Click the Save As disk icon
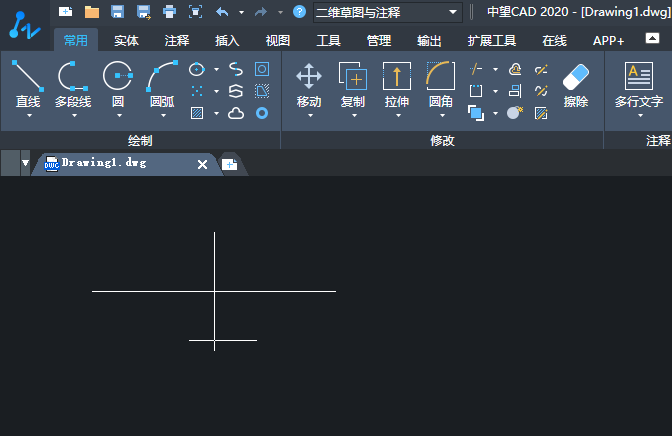 144,12
